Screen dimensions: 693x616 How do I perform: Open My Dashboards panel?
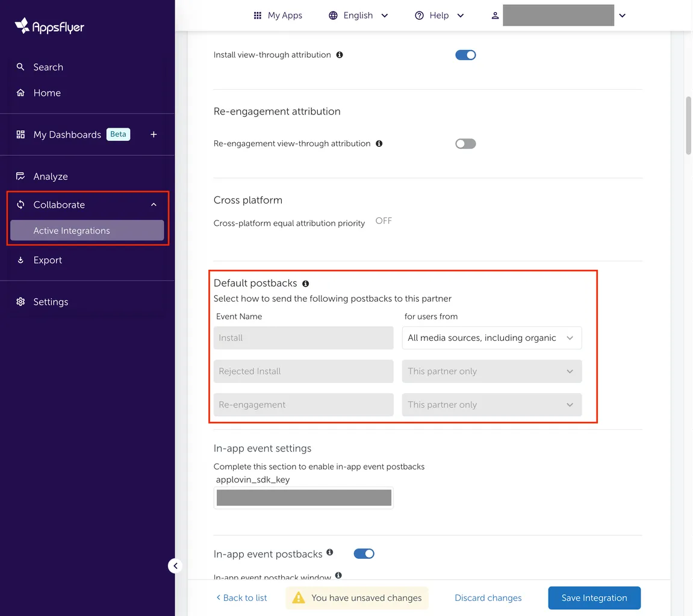pos(66,134)
